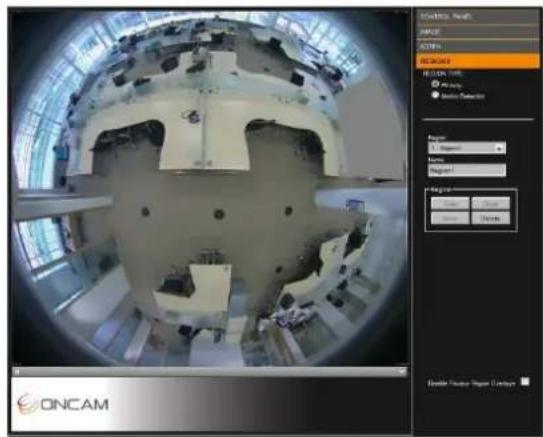This screenshot has height=437, width=543.
Task: Open the Admin section
Action: pyautogui.click(x=478, y=46)
